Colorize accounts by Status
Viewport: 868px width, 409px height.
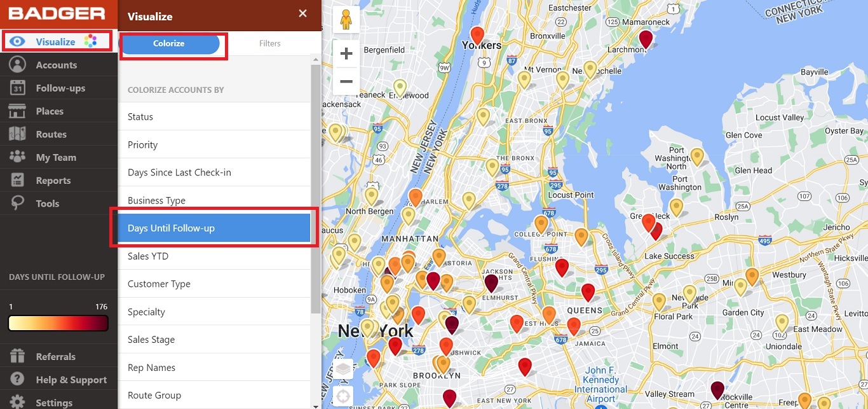point(214,116)
